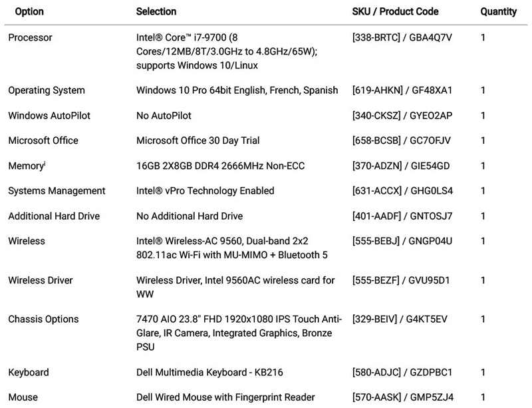Click the Option column header
This screenshot has width=532, height=408.
[30, 11]
